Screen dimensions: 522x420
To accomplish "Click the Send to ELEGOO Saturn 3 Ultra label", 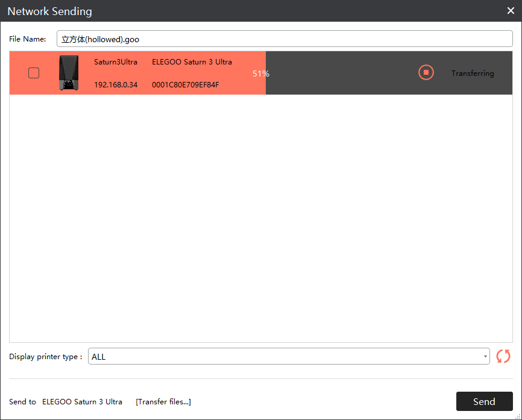I will click(x=66, y=402).
